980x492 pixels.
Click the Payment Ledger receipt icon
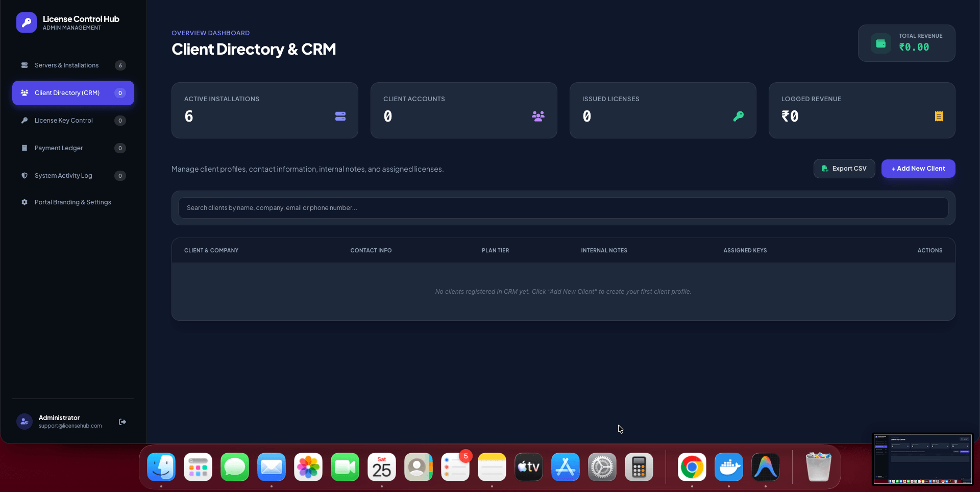click(x=24, y=148)
